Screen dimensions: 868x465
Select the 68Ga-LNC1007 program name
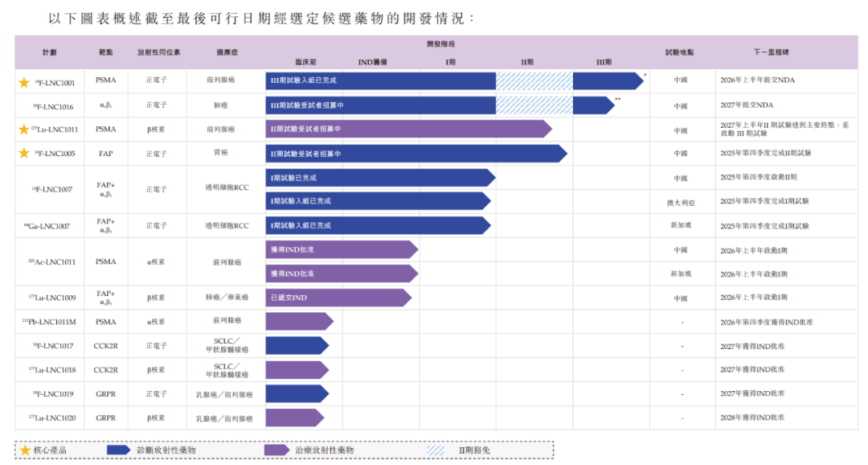(47, 226)
